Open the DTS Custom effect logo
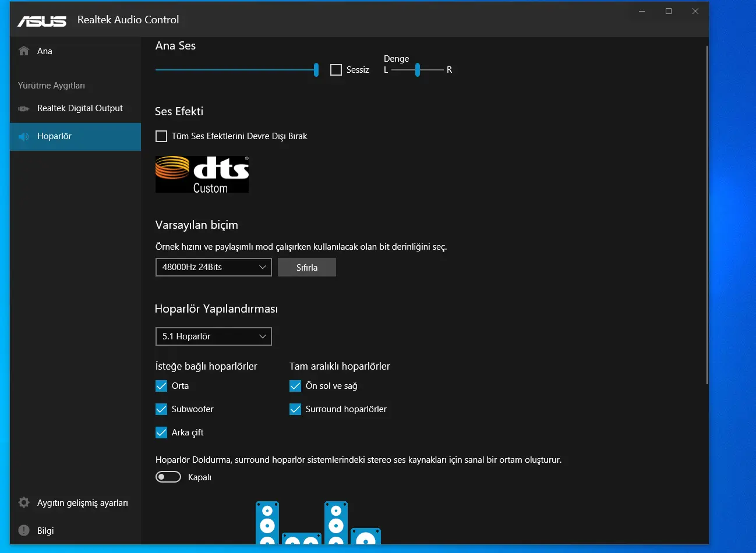 [202, 174]
